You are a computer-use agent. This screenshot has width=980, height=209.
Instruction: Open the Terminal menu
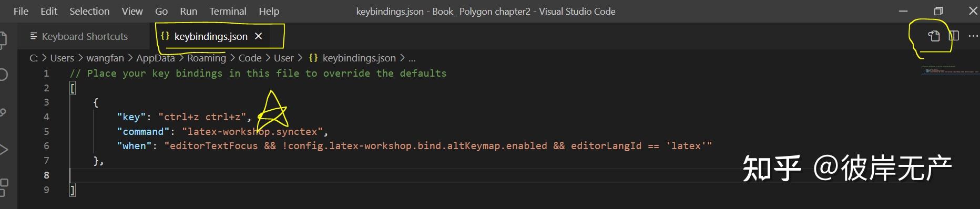point(228,11)
